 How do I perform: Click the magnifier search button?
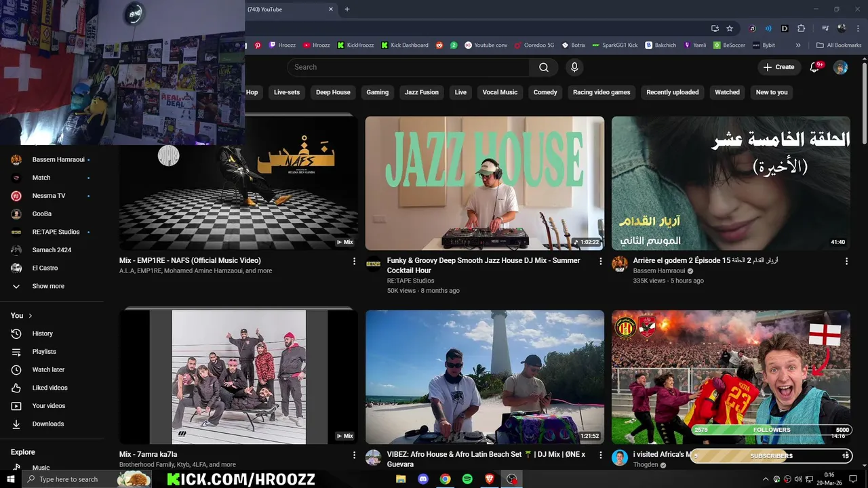[544, 67]
